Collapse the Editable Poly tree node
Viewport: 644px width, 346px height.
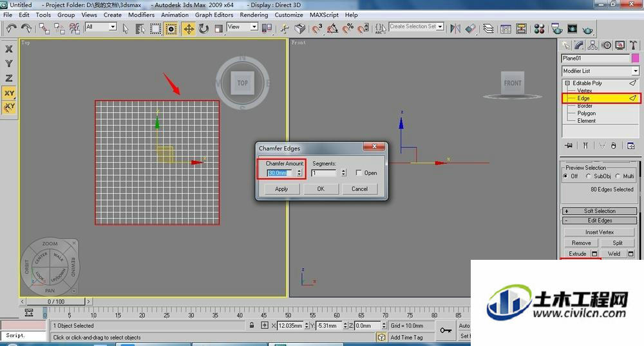(567, 83)
